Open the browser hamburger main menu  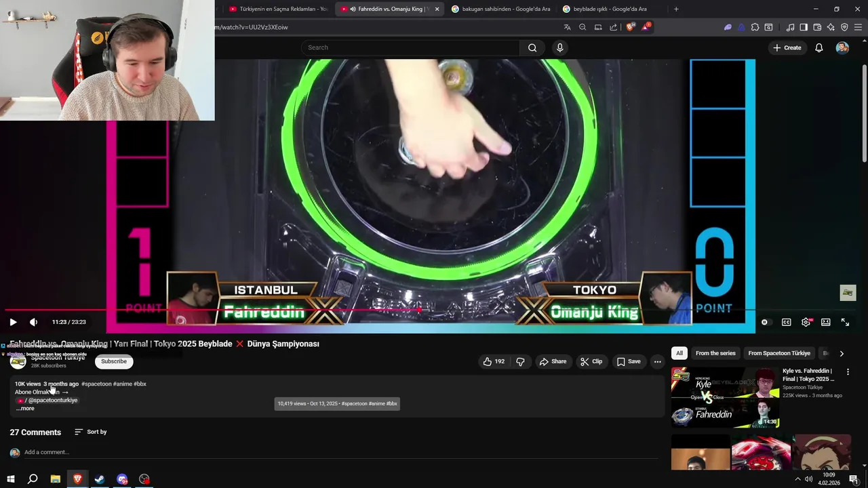point(859,27)
